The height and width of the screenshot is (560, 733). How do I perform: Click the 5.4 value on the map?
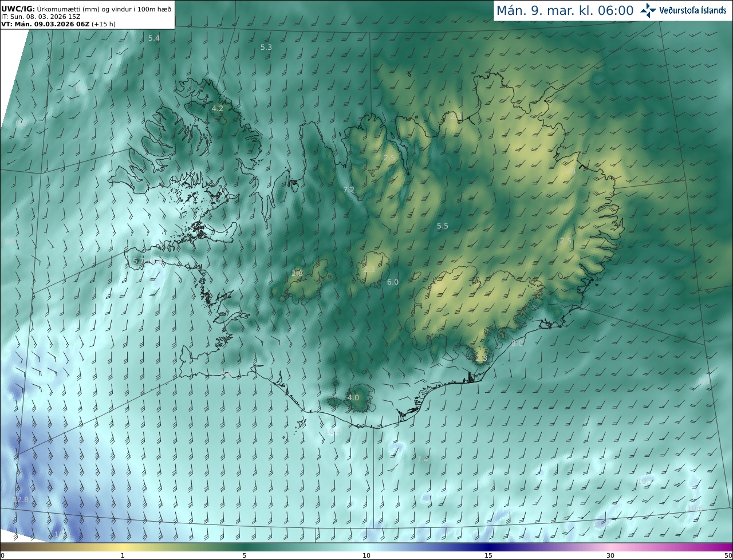(154, 38)
